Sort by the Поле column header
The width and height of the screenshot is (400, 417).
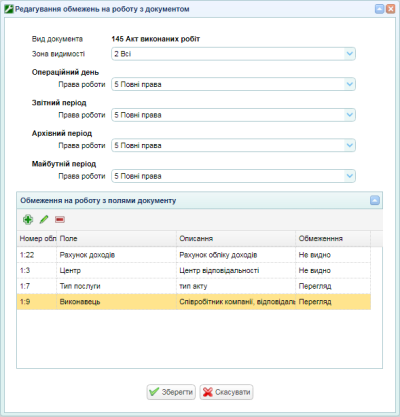pos(116,239)
